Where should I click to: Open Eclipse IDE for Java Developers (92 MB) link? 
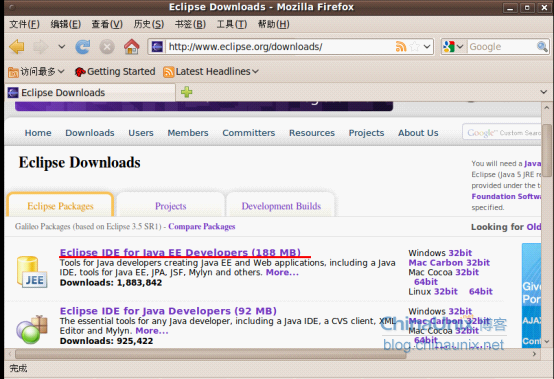point(168,311)
